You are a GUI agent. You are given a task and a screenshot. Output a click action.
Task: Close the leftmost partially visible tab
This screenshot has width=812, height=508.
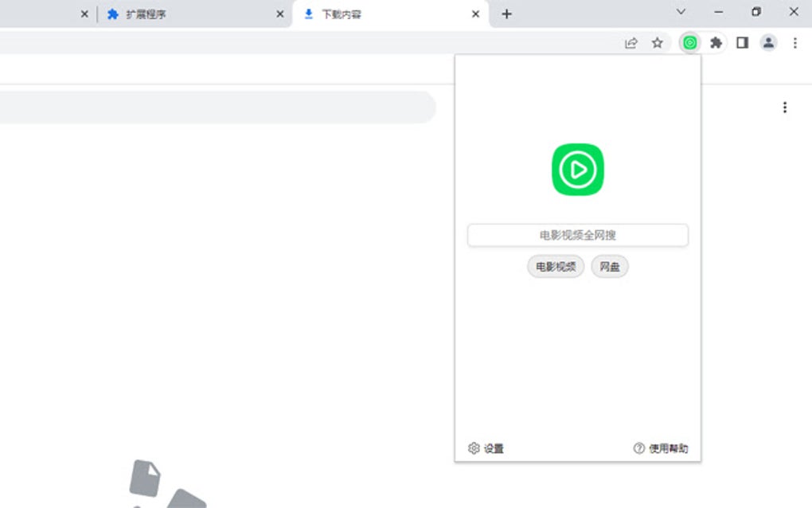84,14
